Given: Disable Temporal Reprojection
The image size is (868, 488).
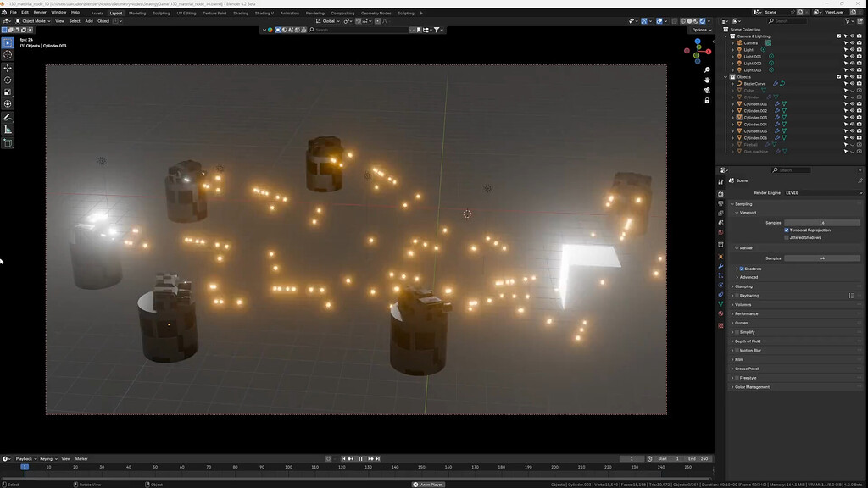Looking at the screenshot, I should [x=787, y=230].
